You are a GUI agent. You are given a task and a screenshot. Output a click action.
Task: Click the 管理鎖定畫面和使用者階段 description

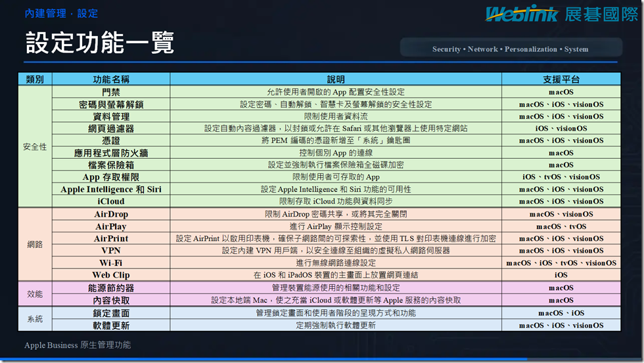pos(336,313)
